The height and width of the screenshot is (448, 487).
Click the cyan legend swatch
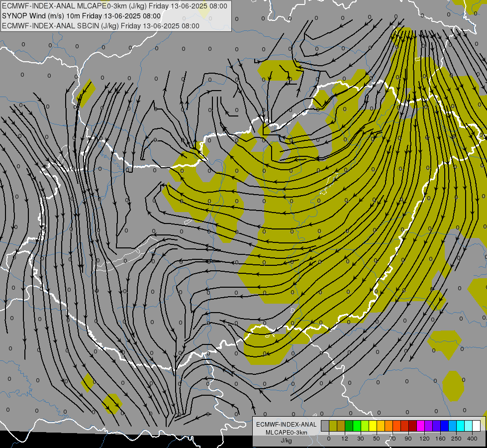(461, 426)
